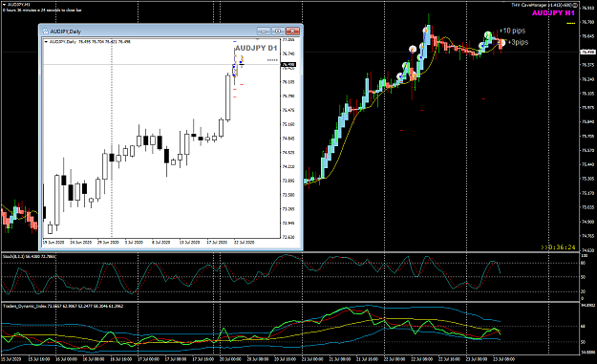
Task: Open the arrow beside AUDJPY,Daily chart label
Action: tap(46, 42)
